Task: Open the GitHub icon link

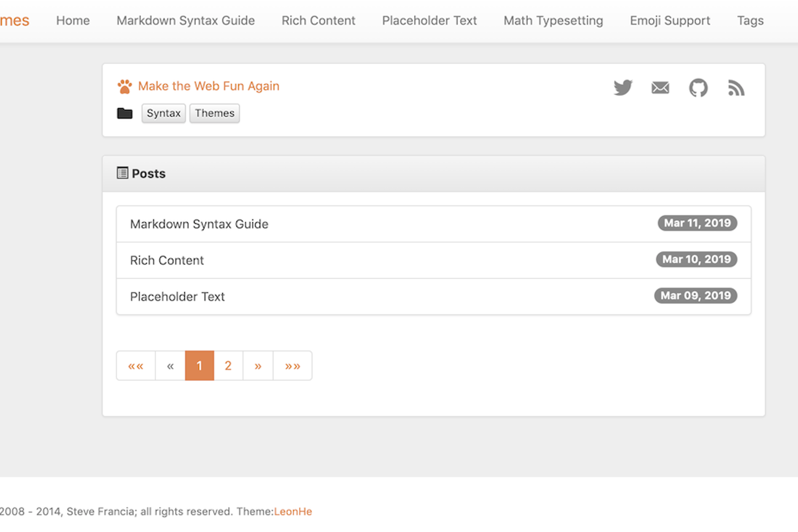Action: [699, 88]
